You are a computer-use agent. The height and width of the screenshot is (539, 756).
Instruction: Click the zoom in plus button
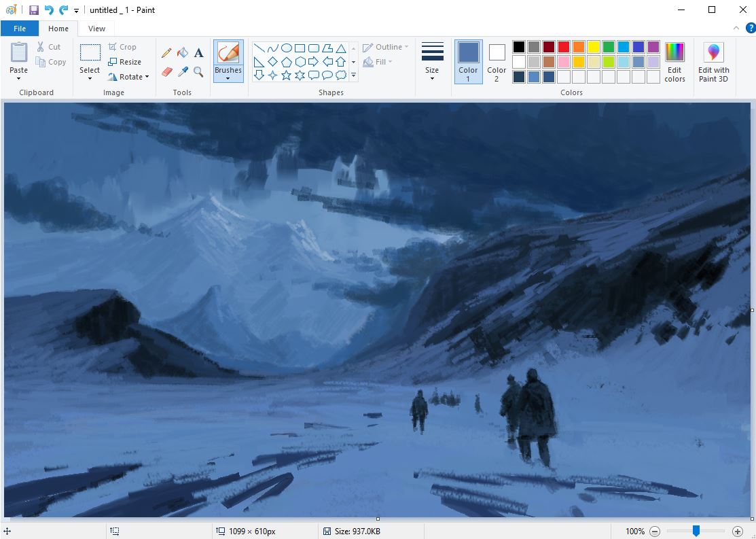737,532
